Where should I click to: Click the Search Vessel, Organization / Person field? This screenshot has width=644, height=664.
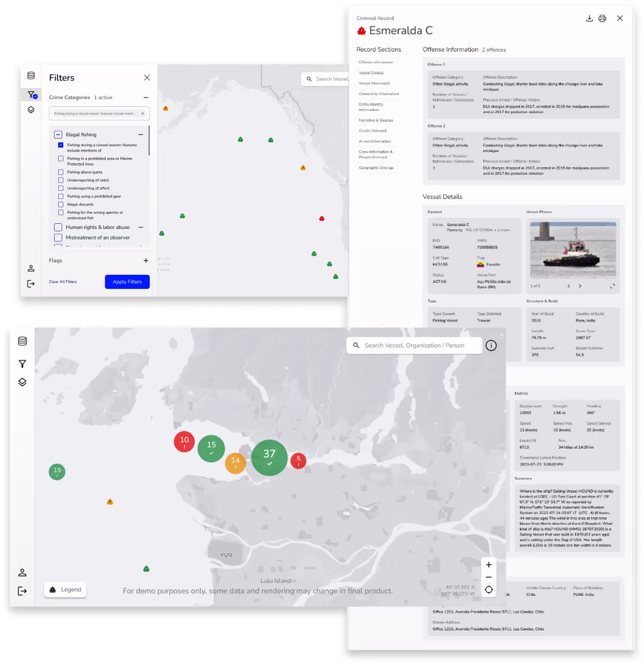(x=414, y=346)
